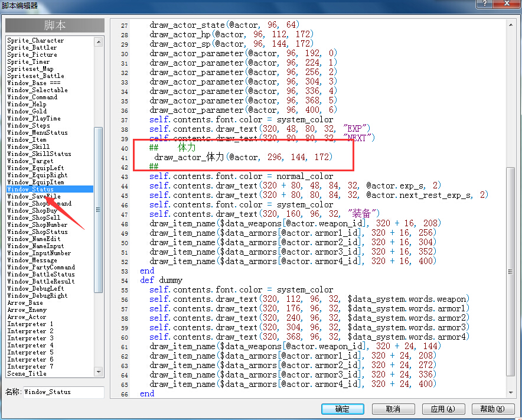Click the code editor vertical scrollbar thumb
Screen dimensions: 522x420
510,272
